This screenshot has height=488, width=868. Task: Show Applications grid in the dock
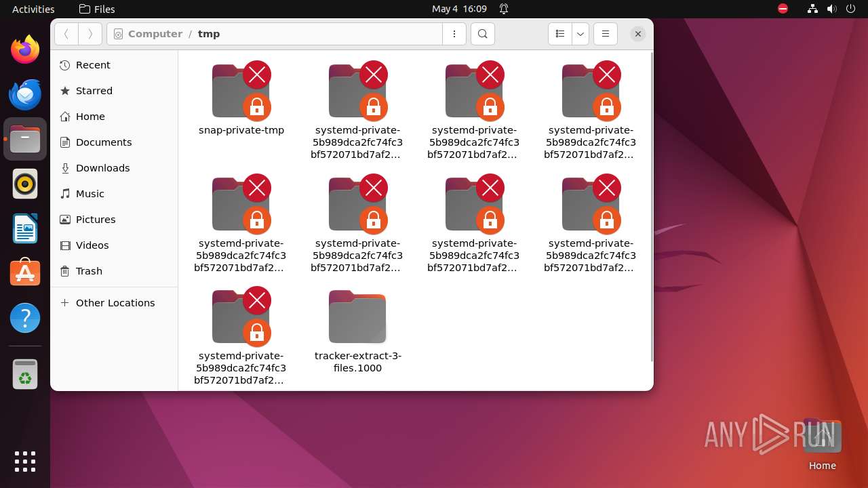click(25, 462)
